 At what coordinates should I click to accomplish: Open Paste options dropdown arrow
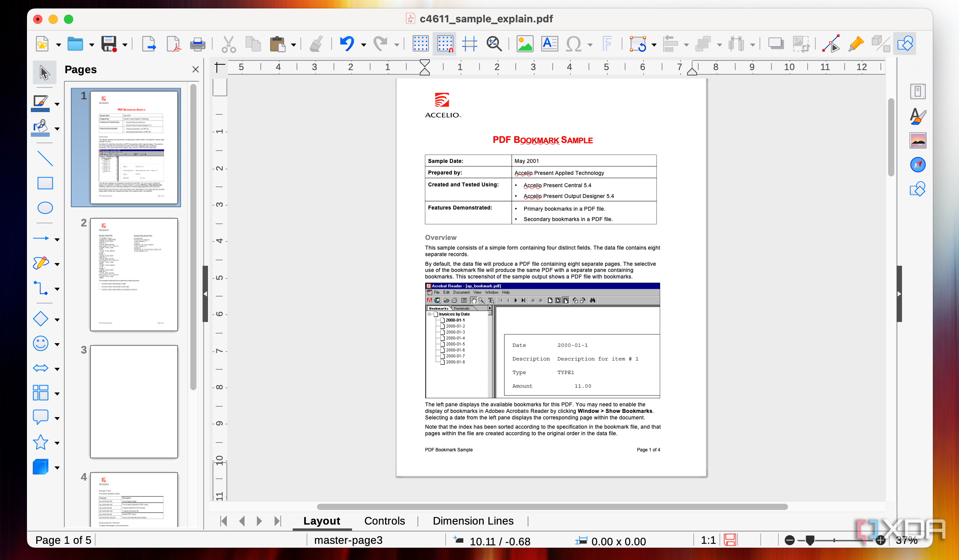click(x=293, y=45)
